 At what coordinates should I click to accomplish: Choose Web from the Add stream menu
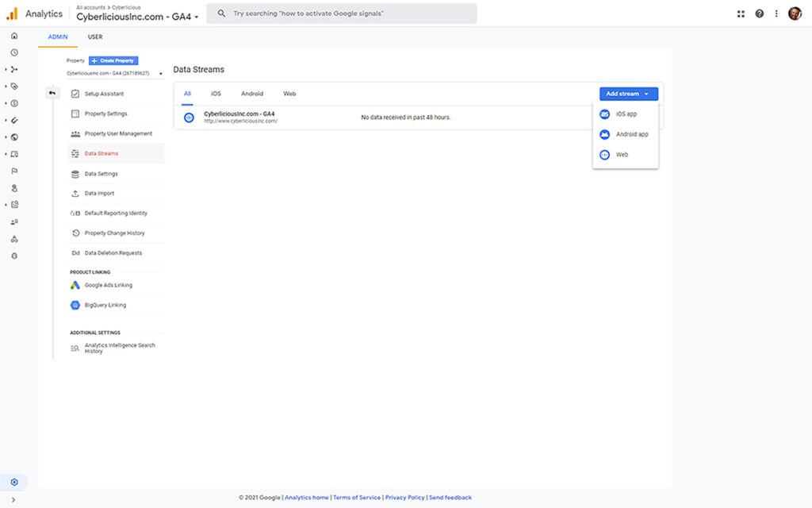point(626,155)
